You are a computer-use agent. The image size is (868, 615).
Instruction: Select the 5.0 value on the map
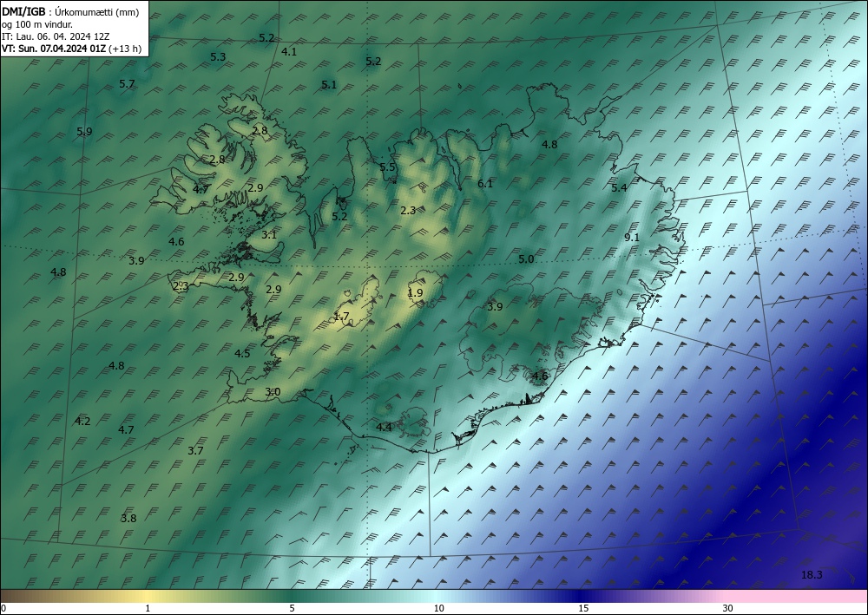coord(526,258)
